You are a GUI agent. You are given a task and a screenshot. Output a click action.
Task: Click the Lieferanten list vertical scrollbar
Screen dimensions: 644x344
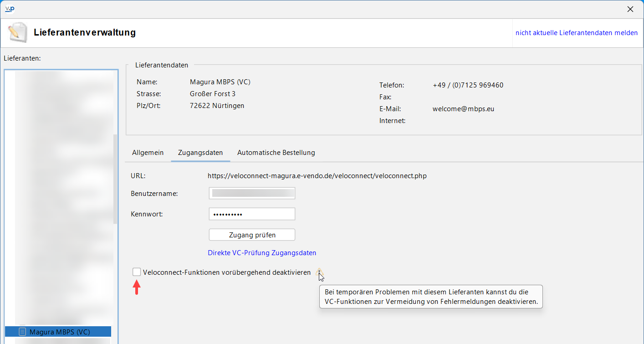pyautogui.click(x=115, y=179)
